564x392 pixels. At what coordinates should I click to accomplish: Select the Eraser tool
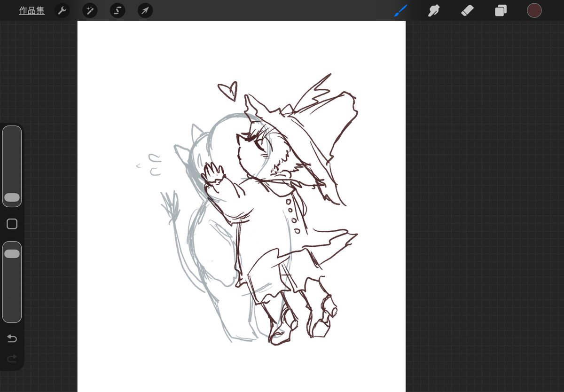click(x=467, y=10)
